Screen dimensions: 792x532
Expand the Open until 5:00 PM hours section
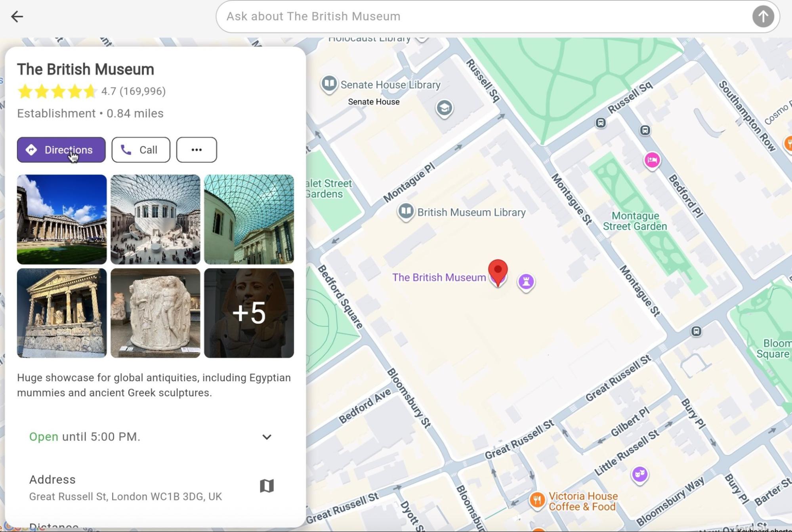(x=267, y=437)
